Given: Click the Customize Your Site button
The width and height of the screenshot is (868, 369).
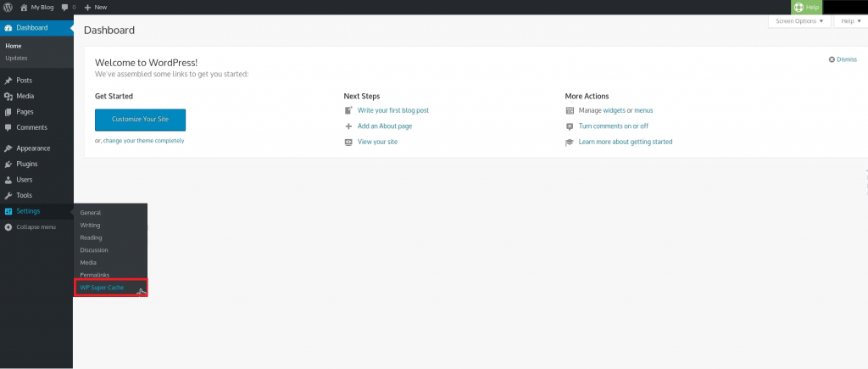Looking at the screenshot, I should [140, 119].
